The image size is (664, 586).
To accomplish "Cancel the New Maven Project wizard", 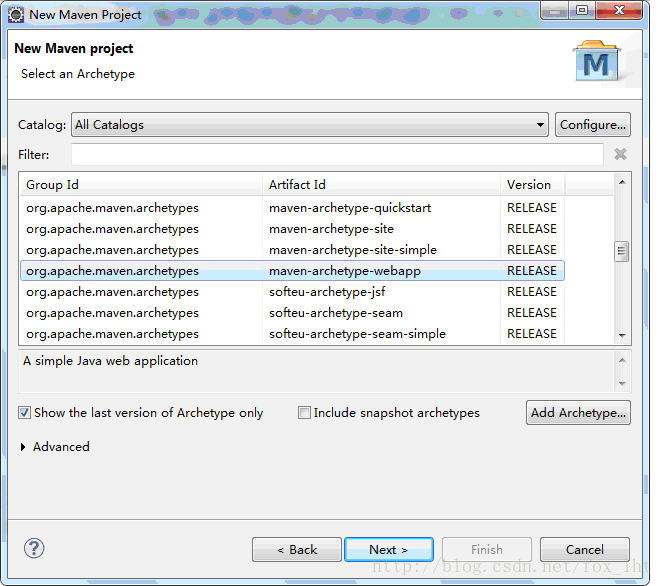I will point(585,550).
